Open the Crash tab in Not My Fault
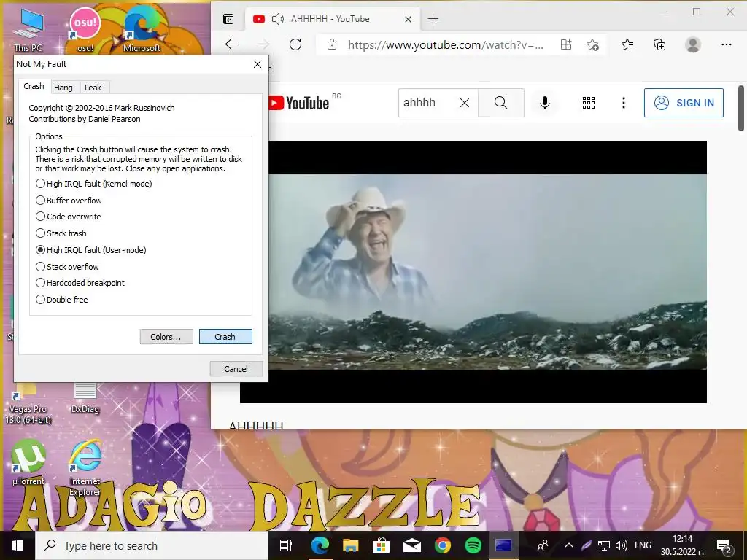Screen dimensions: 747x560 34,86
